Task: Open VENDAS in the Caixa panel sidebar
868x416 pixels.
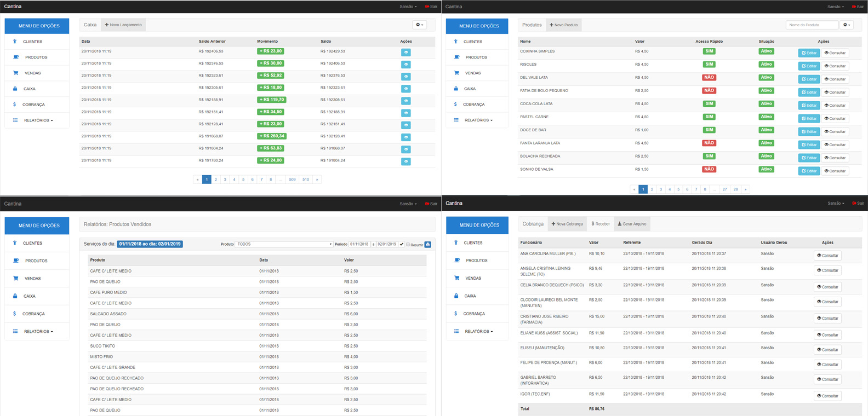Action: point(32,73)
